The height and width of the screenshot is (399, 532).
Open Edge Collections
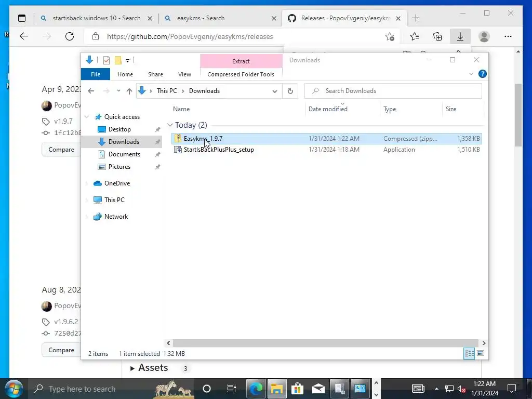(437, 36)
